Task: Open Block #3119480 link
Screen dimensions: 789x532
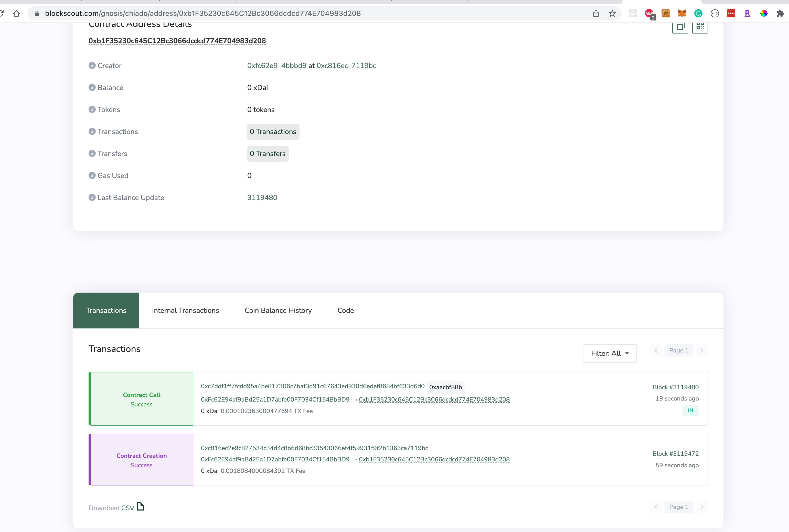Action: tap(675, 387)
